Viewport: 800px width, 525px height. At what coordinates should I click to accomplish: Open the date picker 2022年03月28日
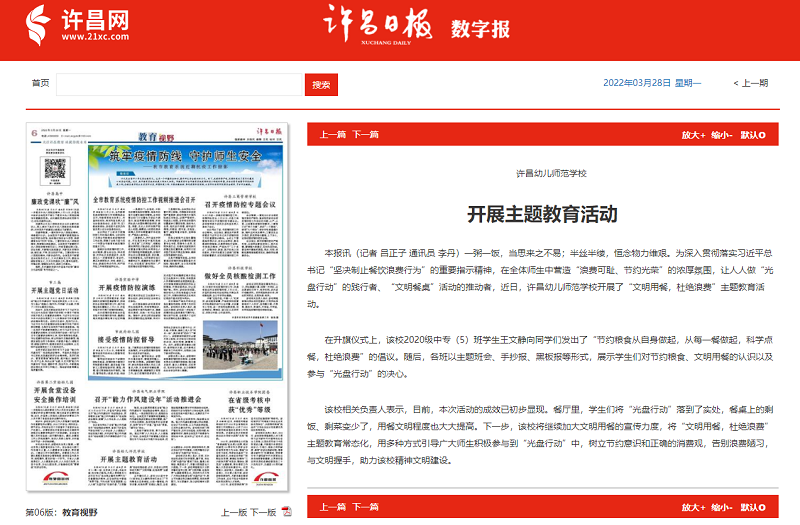(637, 83)
